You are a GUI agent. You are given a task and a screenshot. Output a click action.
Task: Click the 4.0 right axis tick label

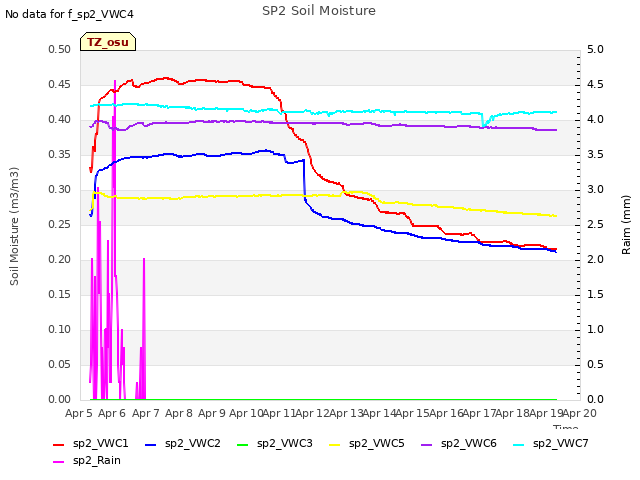point(595,120)
